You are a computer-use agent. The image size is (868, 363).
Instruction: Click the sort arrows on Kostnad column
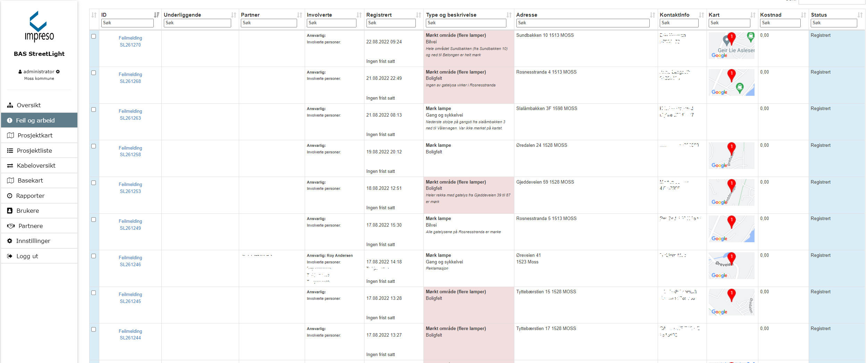click(x=803, y=15)
